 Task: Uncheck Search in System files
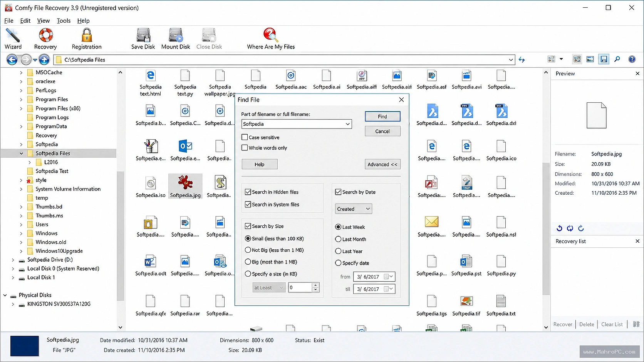click(x=248, y=204)
